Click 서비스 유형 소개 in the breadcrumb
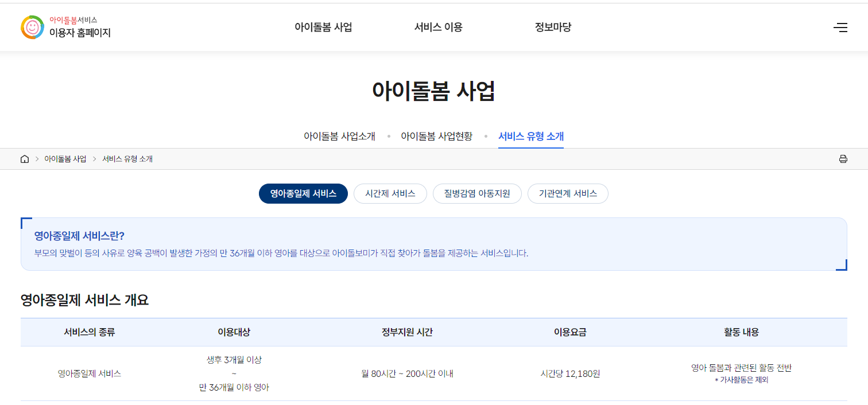 coord(127,158)
